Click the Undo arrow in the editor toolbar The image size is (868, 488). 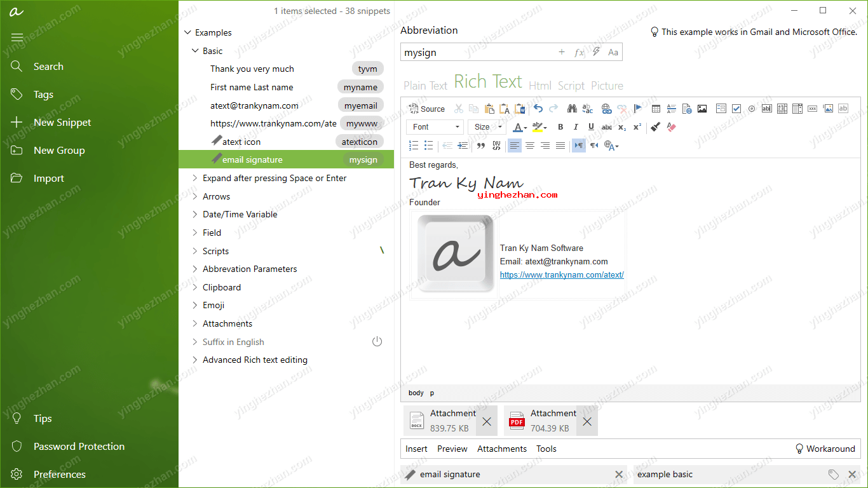(x=538, y=109)
